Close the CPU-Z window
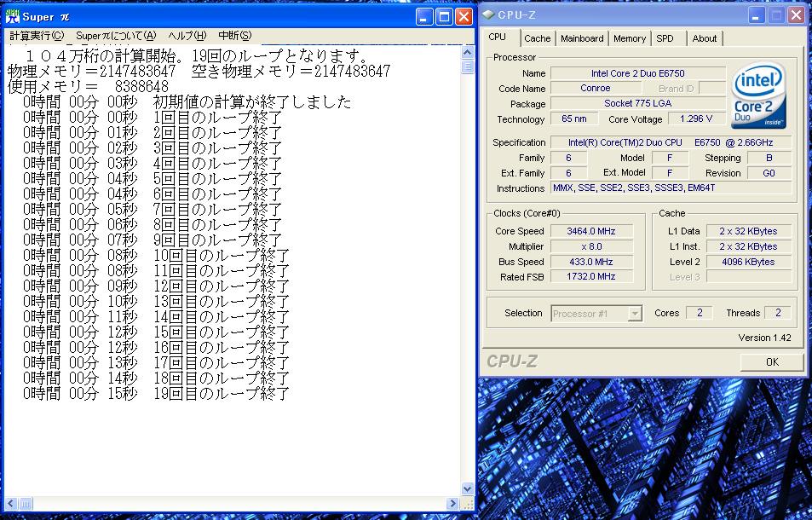The height and width of the screenshot is (520, 812). [x=796, y=15]
